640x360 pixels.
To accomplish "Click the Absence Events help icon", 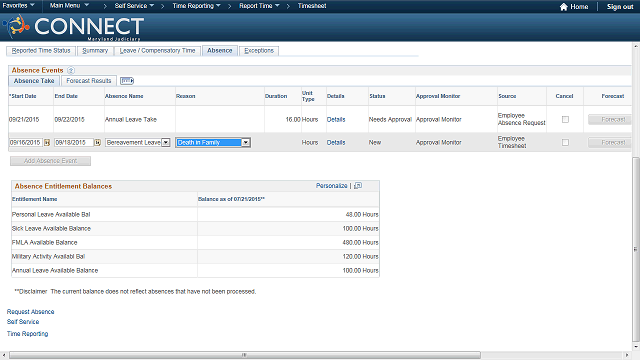I will [71, 70].
